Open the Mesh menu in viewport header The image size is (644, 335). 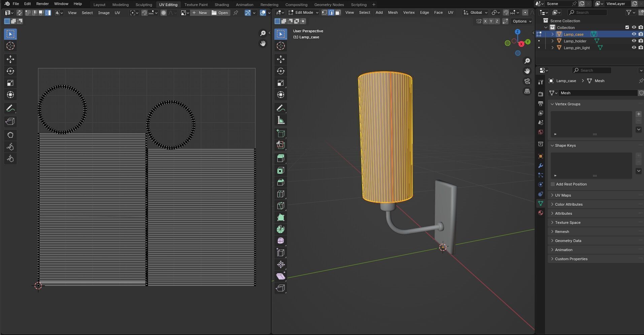(x=393, y=12)
